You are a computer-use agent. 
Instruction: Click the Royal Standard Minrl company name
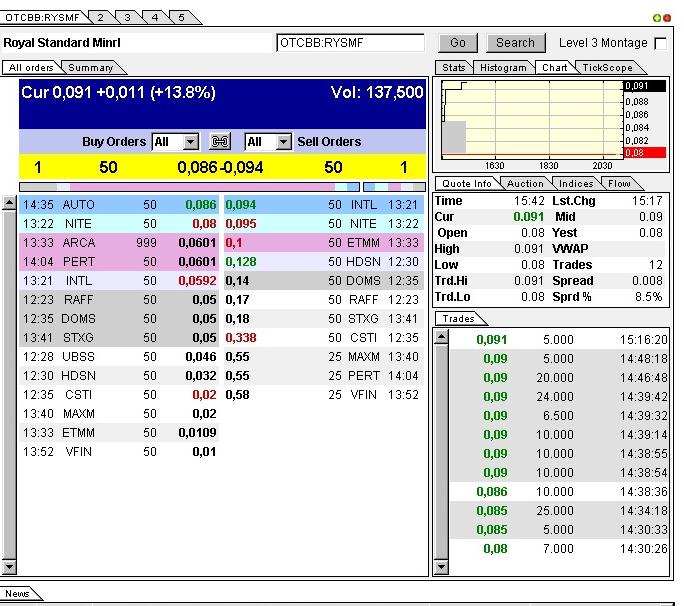pyautogui.click(x=62, y=43)
